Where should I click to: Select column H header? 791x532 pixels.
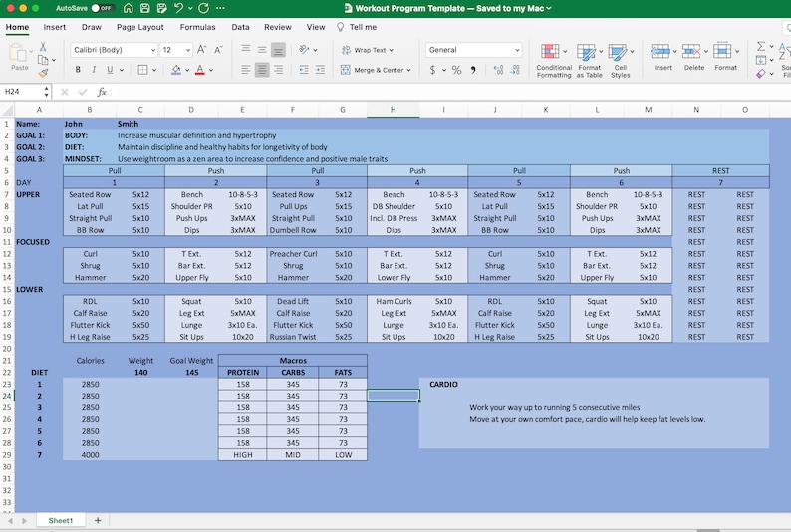(393, 110)
